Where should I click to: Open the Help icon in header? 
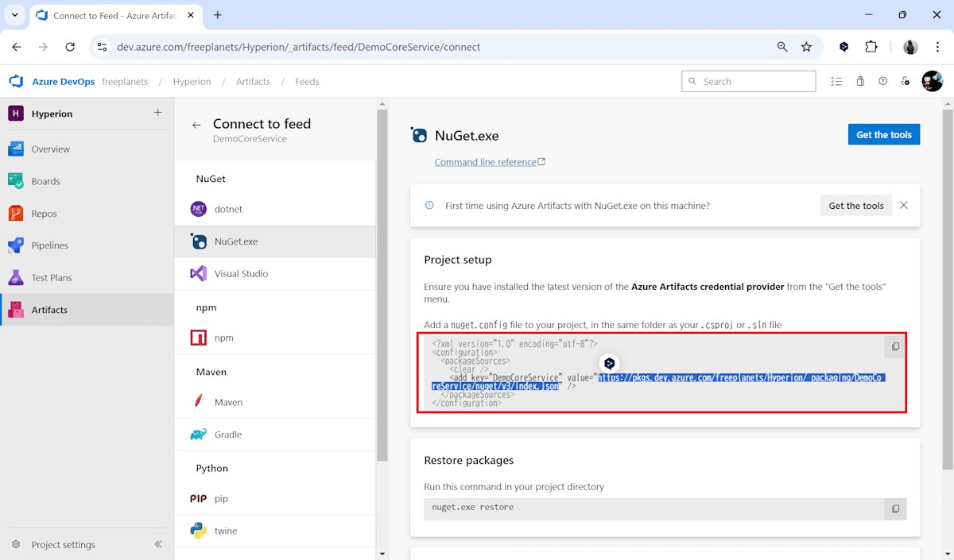click(x=882, y=81)
